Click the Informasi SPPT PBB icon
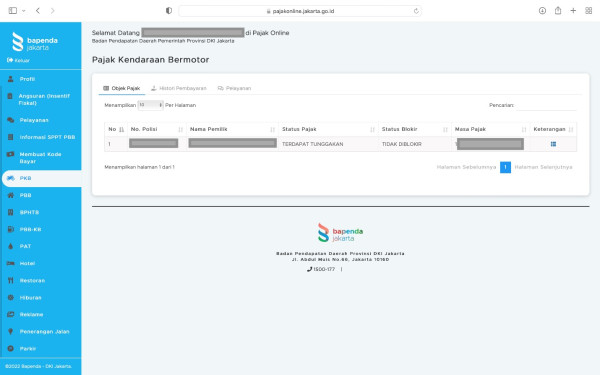The image size is (600, 375). pos(10,137)
